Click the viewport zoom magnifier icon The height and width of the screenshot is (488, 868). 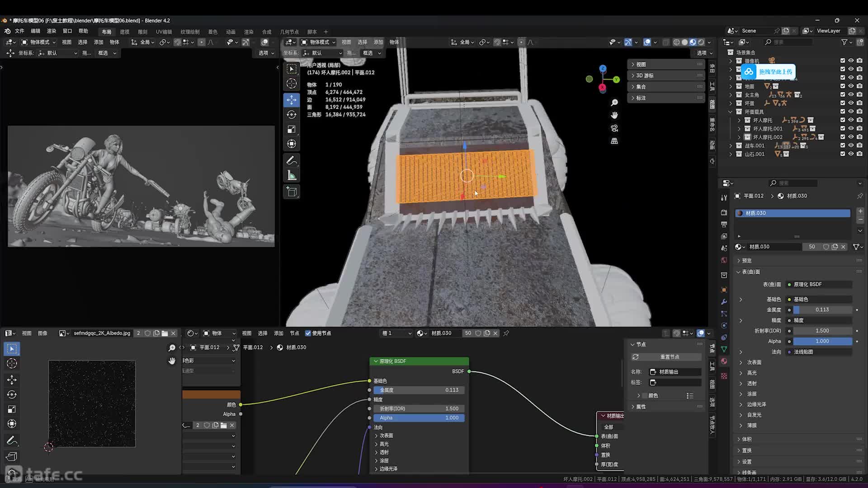[614, 103]
